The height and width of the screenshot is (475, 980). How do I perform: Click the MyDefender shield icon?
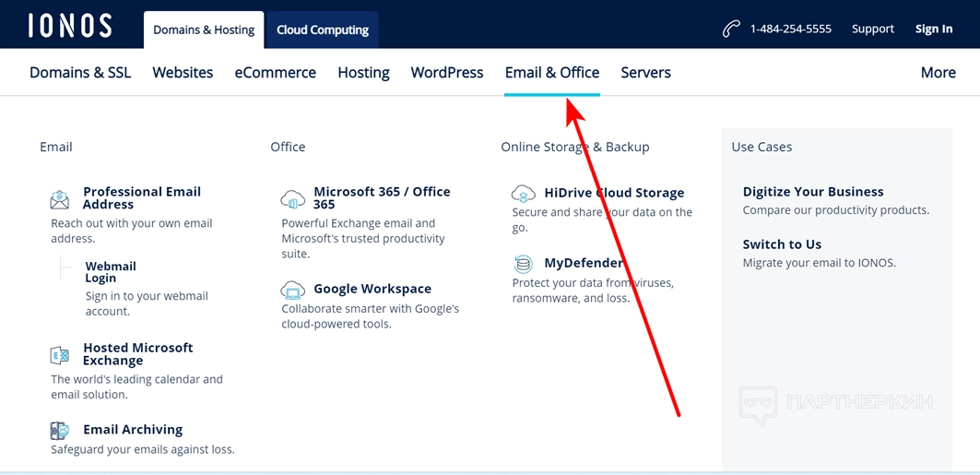pyautogui.click(x=524, y=264)
